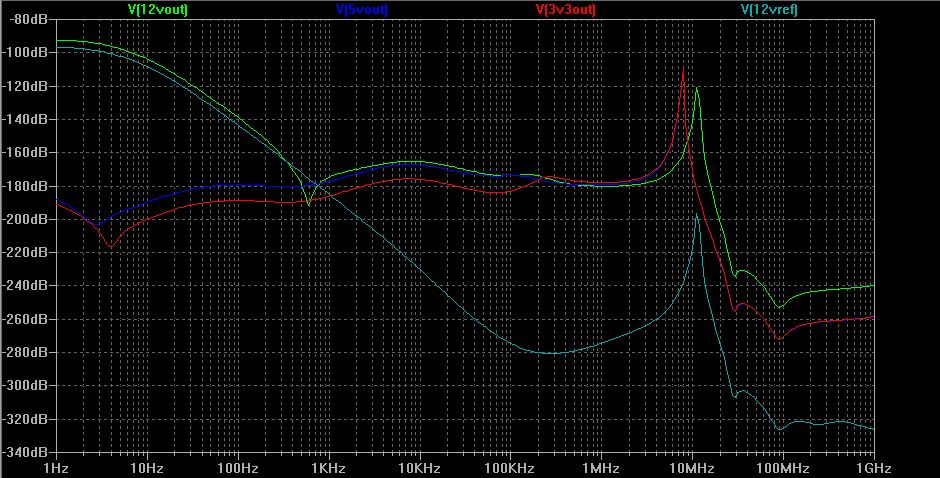
Task: Click the 100KHz frequency axis label
Action: click(x=510, y=468)
